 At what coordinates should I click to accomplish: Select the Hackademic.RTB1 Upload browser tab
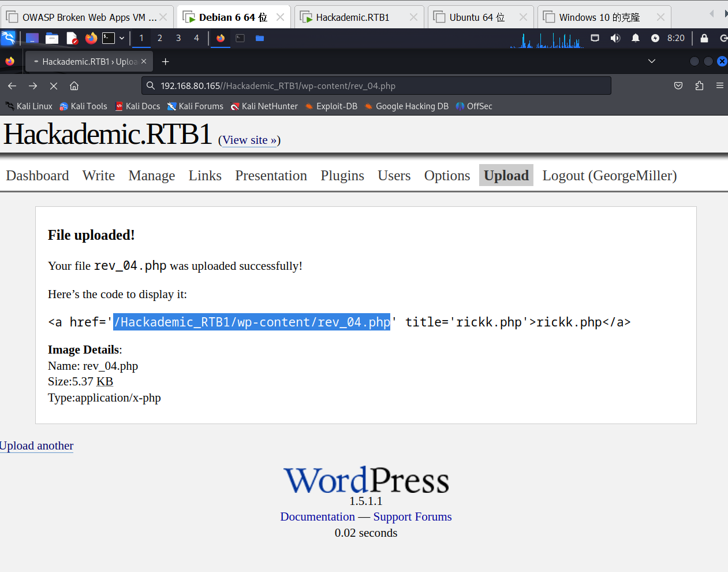(x=89, y=61)
